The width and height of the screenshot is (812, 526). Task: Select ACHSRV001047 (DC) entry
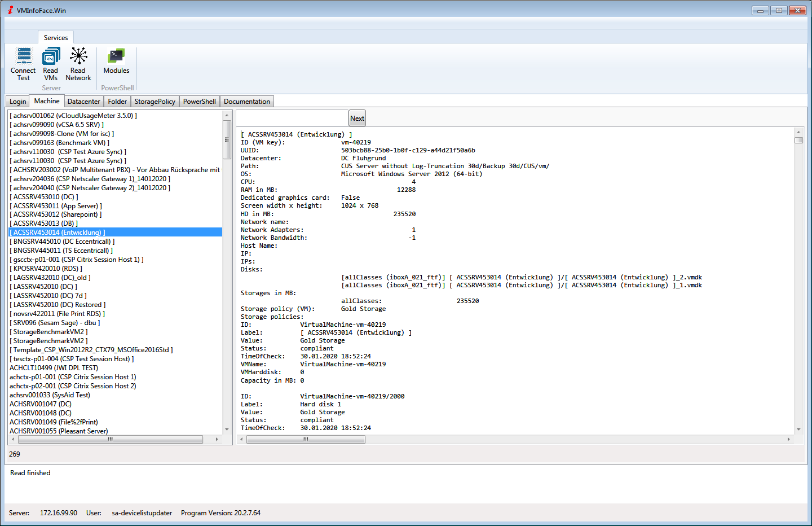pyautogui.click(x=41, y=404)
